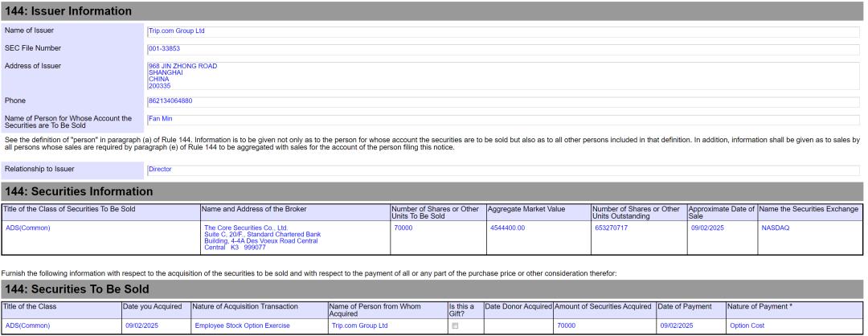868x336 pixels.
Task: Click the 'Approximate Date of Sale' column header
Action: 722,212
